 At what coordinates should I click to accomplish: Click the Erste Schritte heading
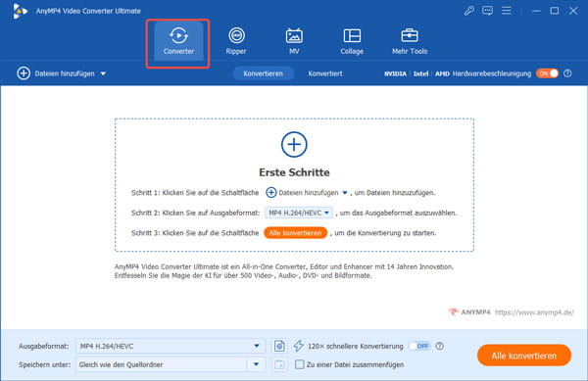point(294,172)
